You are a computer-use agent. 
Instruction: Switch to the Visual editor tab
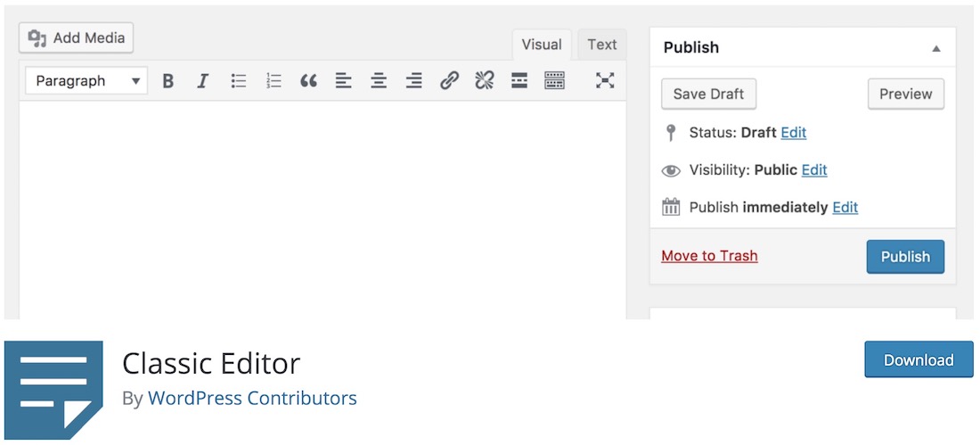coord(542,45)
